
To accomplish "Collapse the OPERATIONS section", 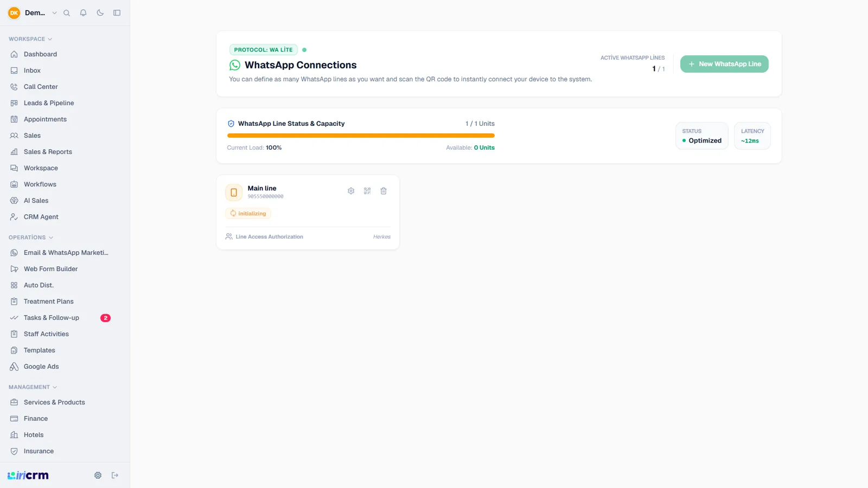I will [31, 237].
